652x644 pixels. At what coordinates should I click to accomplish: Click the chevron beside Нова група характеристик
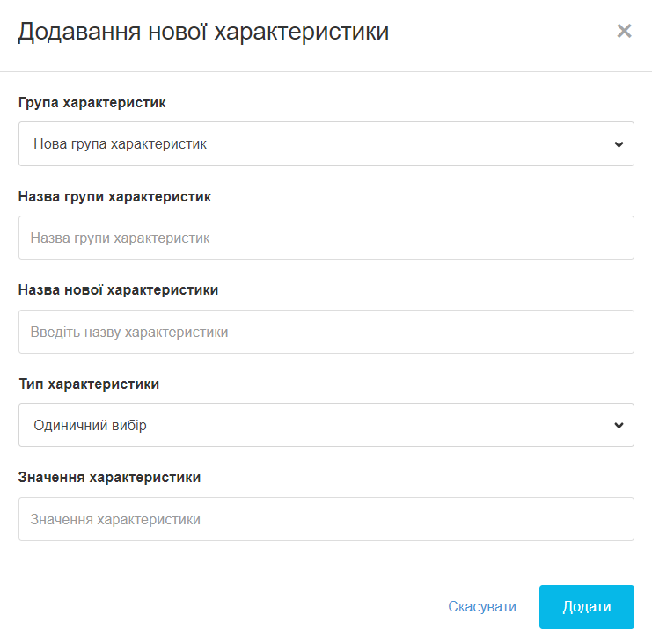point(619,144)
